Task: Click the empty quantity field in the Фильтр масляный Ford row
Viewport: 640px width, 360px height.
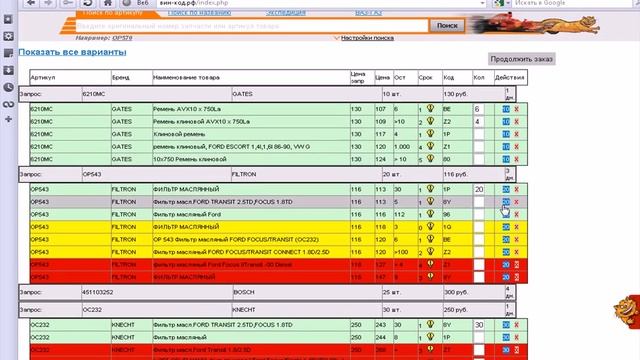Action: [479, 215]
